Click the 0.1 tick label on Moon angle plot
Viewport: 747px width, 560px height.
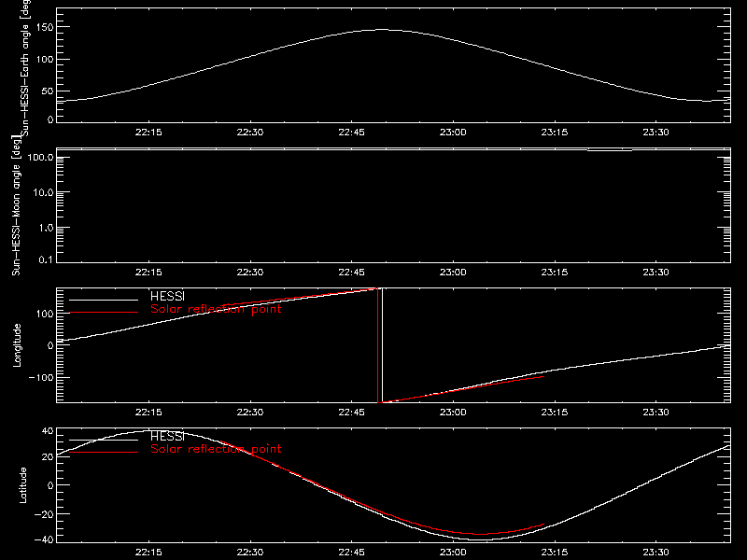coord(46,259)
